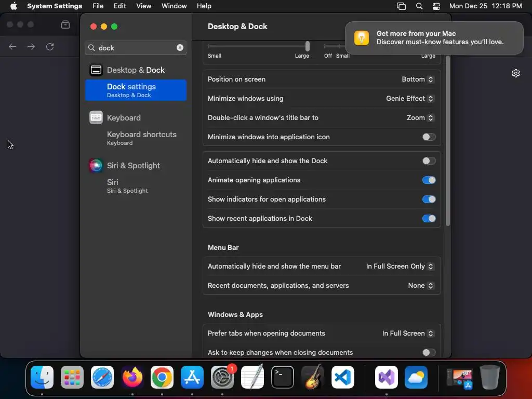
Task: Open Position on screen Bottom dropdown
Action: (418, 79)
